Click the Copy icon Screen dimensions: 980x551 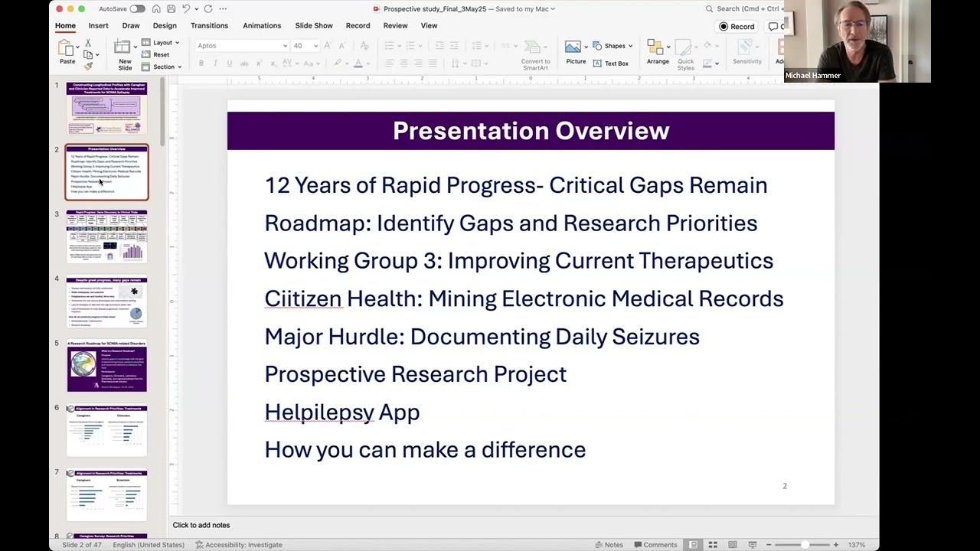[x=88, y=55]
